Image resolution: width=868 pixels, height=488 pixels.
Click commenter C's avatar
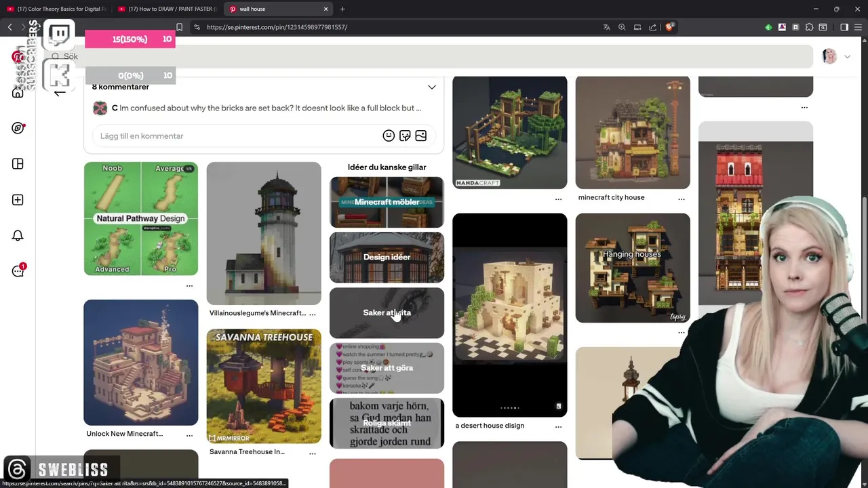click(100, 108)
